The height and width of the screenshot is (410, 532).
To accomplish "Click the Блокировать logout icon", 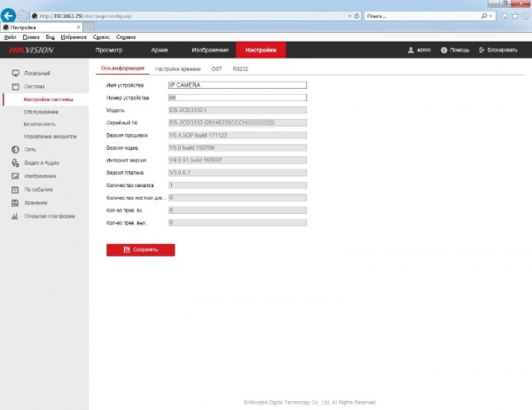I will [x=481, y=50].
